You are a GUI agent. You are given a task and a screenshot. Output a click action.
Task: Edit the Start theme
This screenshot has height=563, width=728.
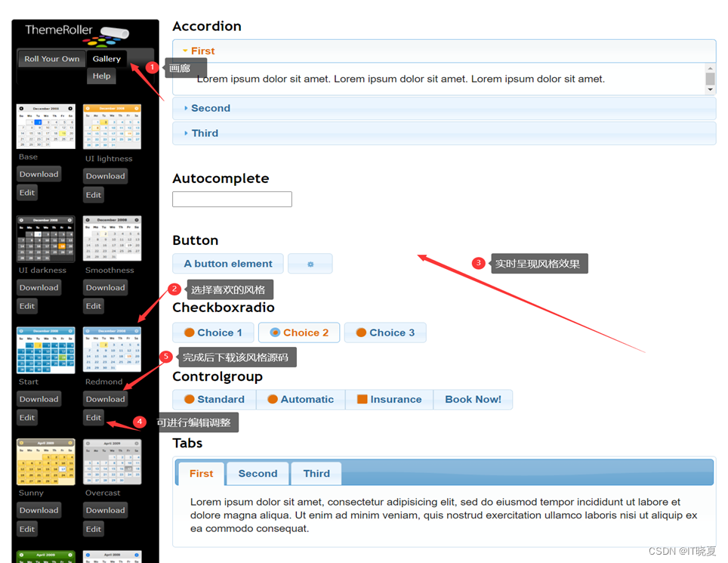point(27,418)
